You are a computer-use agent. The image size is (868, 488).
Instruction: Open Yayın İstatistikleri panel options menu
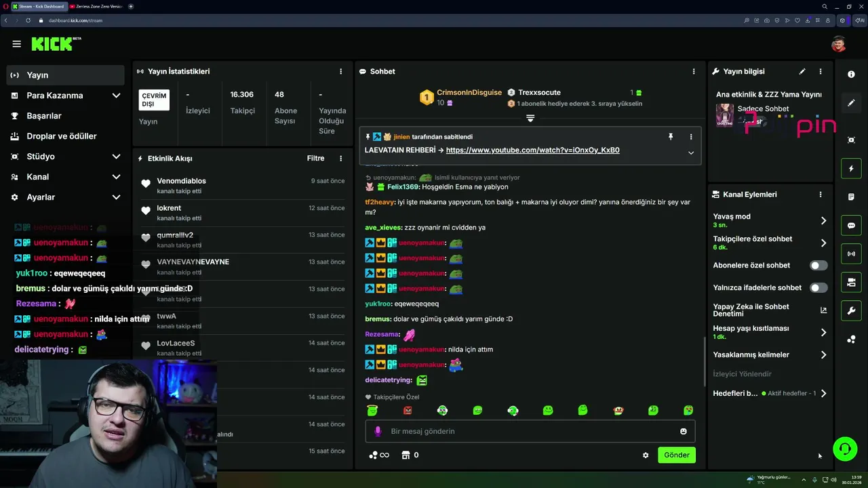coord(340,71)
